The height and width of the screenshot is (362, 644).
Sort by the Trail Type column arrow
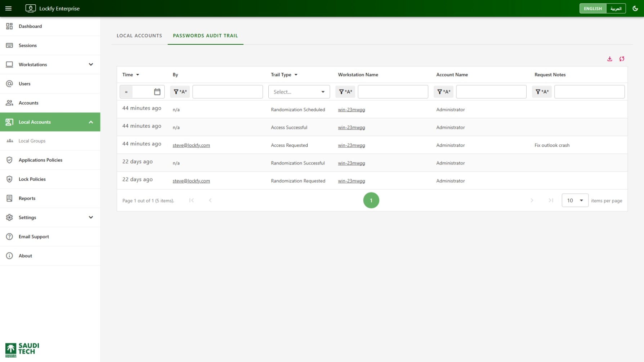296,75
